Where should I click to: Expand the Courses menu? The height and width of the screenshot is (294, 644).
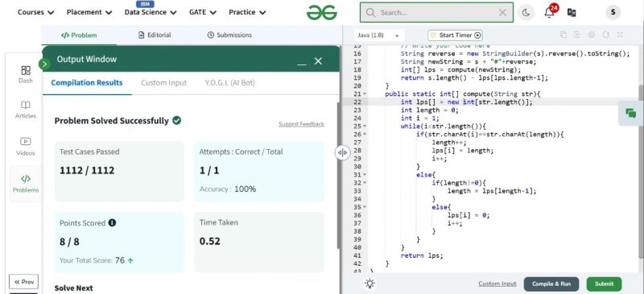pos(35,12)
